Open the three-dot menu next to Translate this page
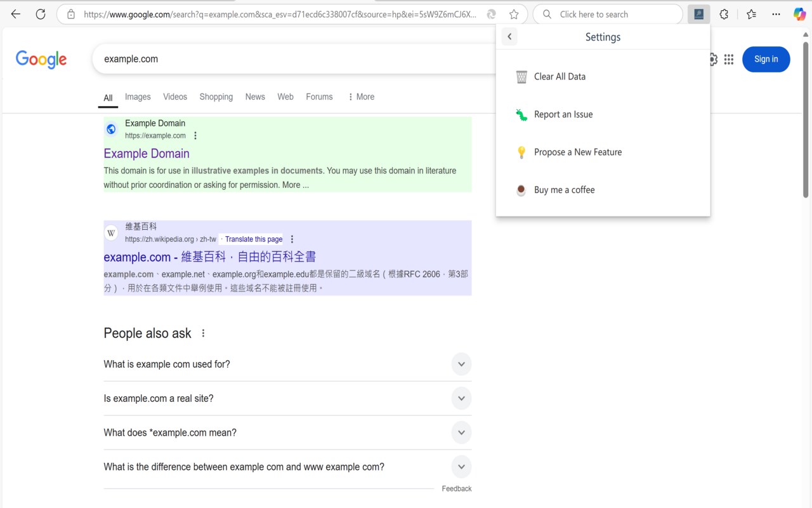The height and width of the screenshot is (508, 812). point(292,239)
